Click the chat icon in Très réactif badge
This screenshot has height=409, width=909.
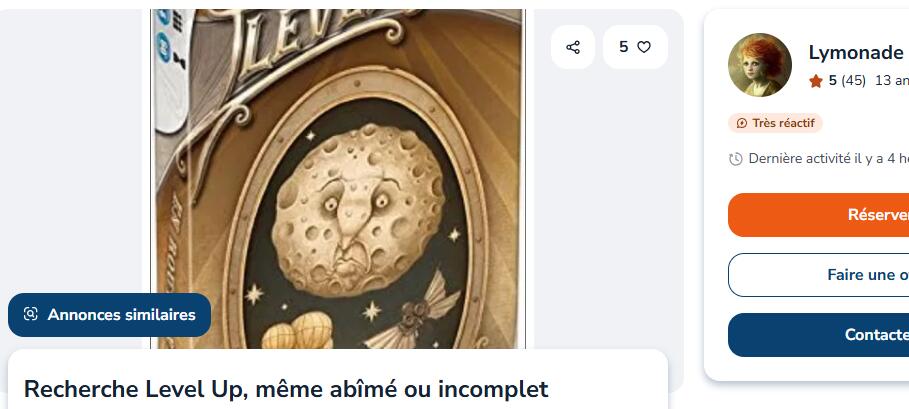click(741, 123)
